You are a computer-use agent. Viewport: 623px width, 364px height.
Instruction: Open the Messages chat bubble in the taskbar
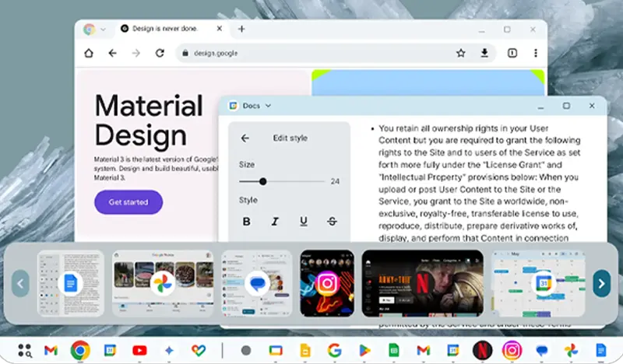542,351
